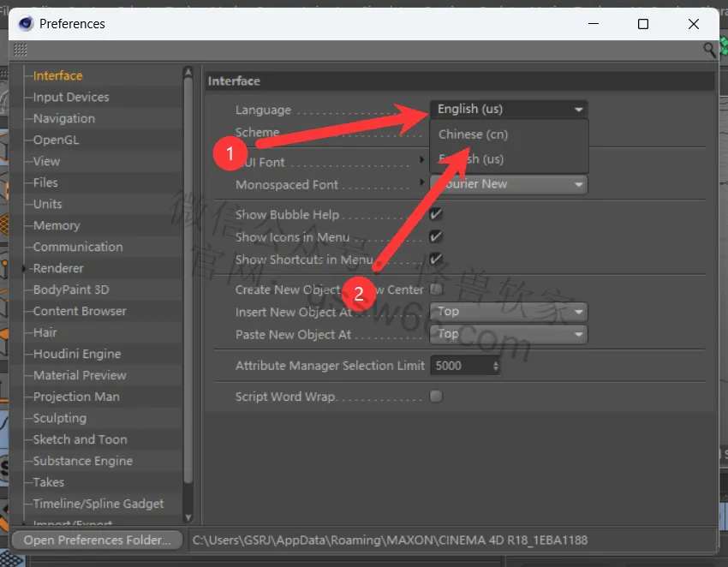
Task: Click sidebar scrollbar up arrow
Action: pos(188,71)
